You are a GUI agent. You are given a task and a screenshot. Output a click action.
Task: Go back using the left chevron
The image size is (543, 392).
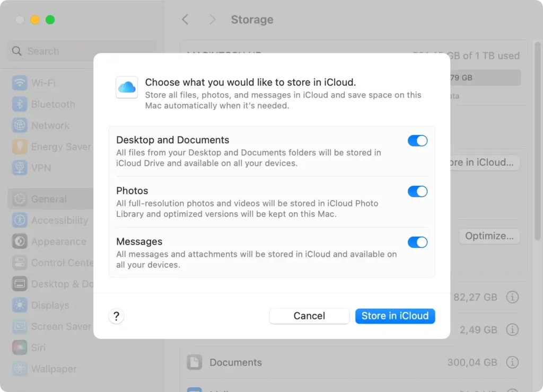tap(185, 20)
